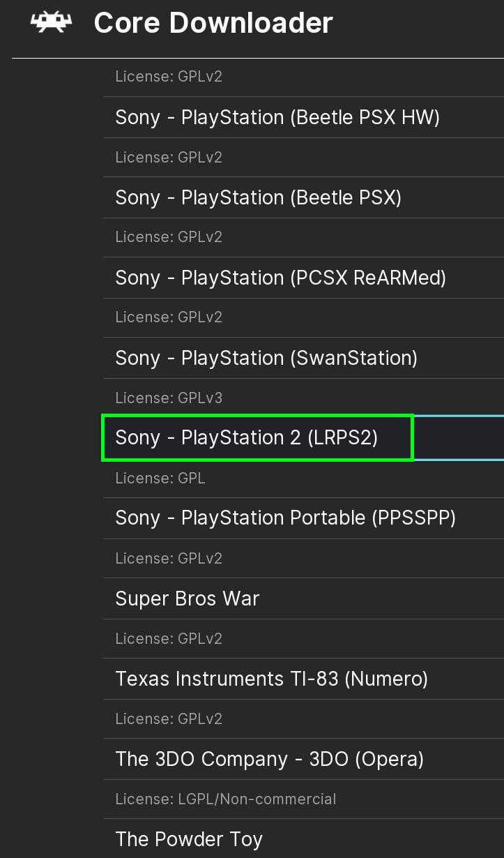Download The 3DO Company (Opera) core
Screen dimensions: 504x858
[269, 759]
